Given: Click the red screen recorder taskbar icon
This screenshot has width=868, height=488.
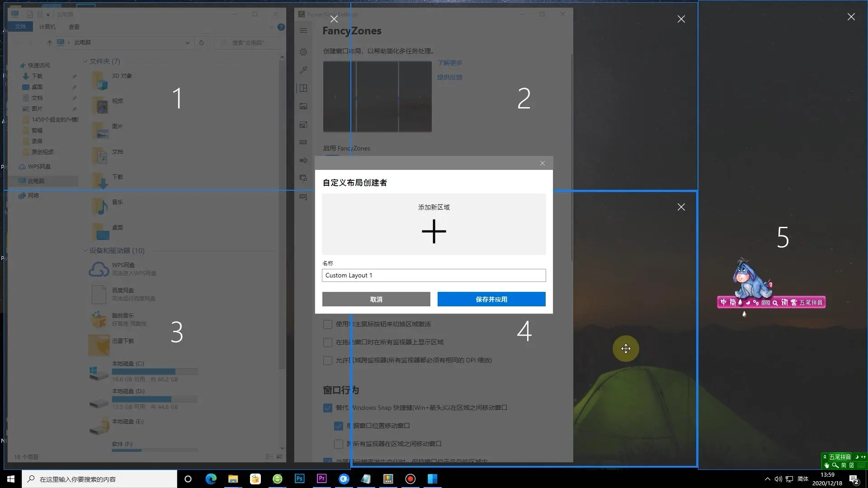Looking at the screenshot, I should point(410,479).
